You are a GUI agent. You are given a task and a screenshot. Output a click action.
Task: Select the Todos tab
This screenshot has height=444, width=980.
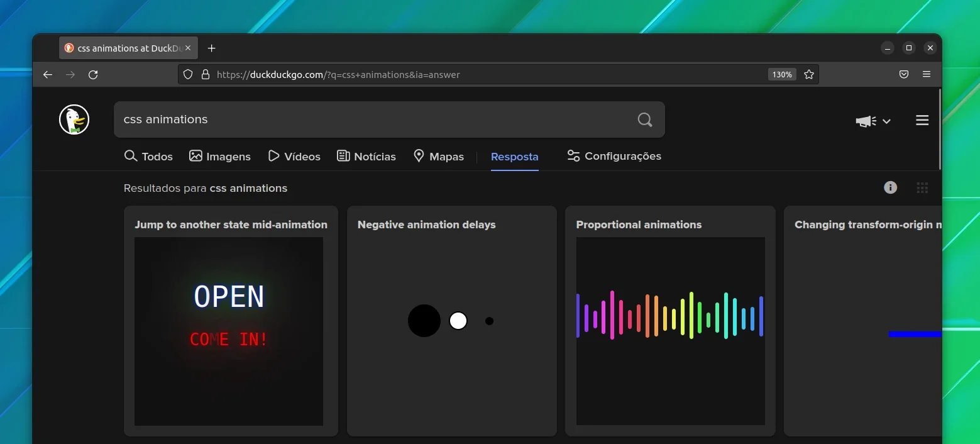148,156
